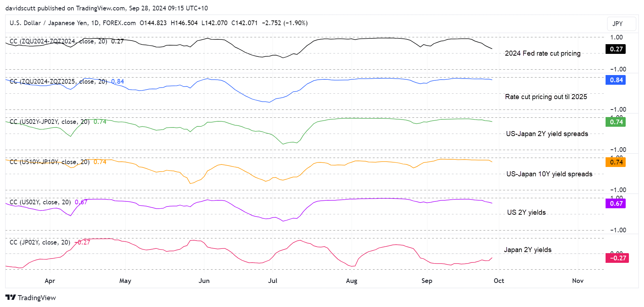The image size is (644, 307).
Task: Click the published by davidscutt header text
Action: tap(107, 8)
